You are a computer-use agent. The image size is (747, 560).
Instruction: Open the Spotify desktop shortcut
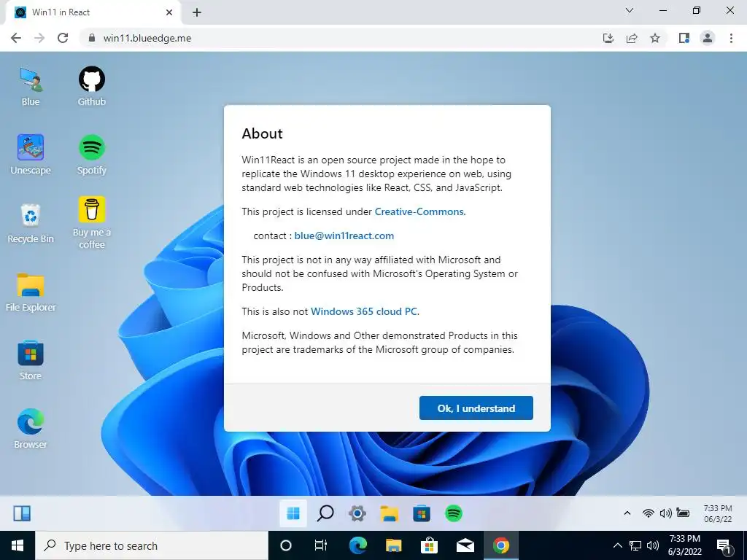coord(91,155)
